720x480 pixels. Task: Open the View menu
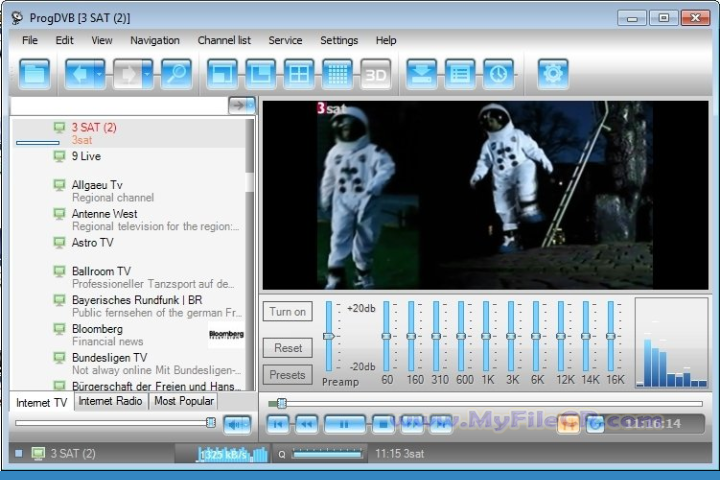[101, 40]
